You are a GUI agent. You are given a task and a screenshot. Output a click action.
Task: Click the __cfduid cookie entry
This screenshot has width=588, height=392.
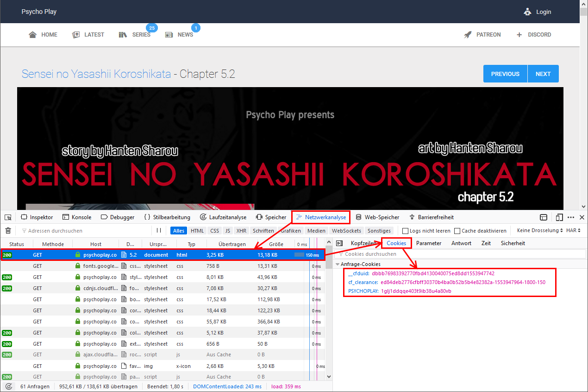coord(421,273)
